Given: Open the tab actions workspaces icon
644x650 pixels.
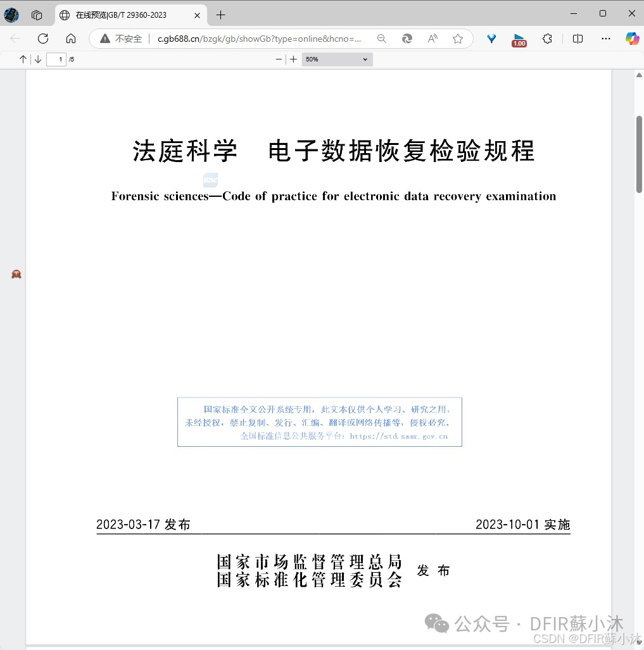Looking at the screenshot, I should tap(37, 15).
